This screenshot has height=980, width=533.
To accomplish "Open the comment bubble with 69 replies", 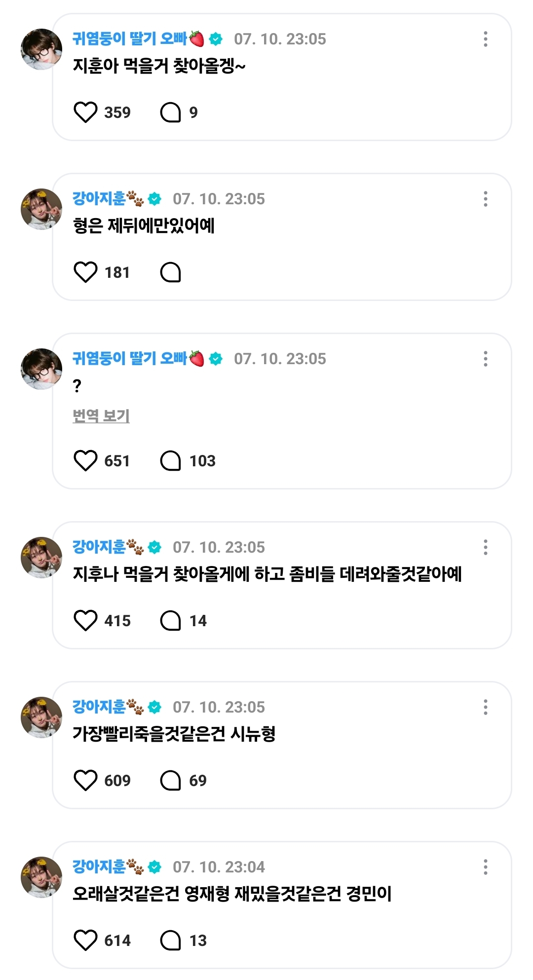I will (x=171, y=781).
